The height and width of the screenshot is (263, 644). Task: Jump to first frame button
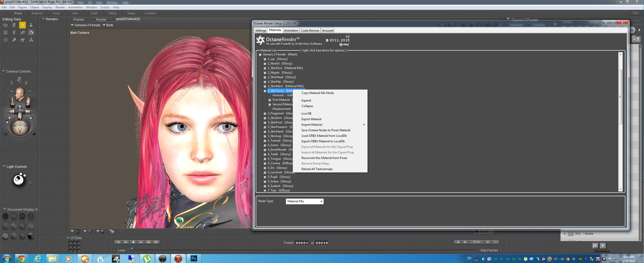(118, 242)
